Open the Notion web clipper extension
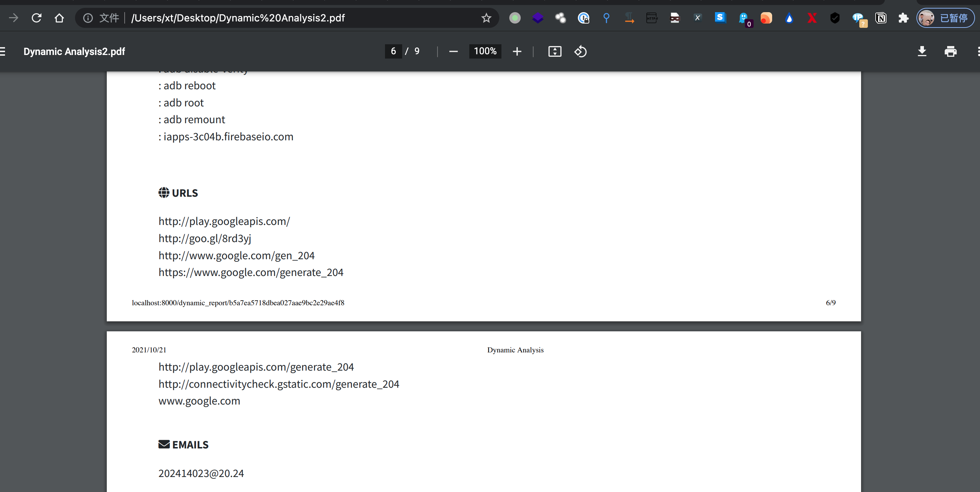 point(881,18)
